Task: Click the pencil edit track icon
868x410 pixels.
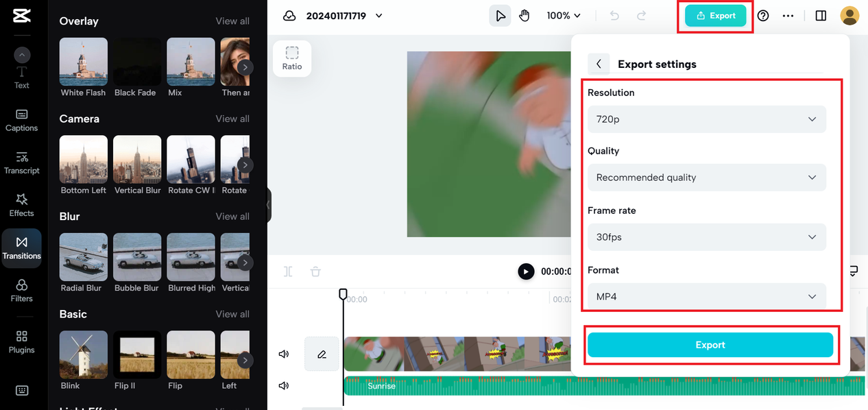Action: coord(322,354)
